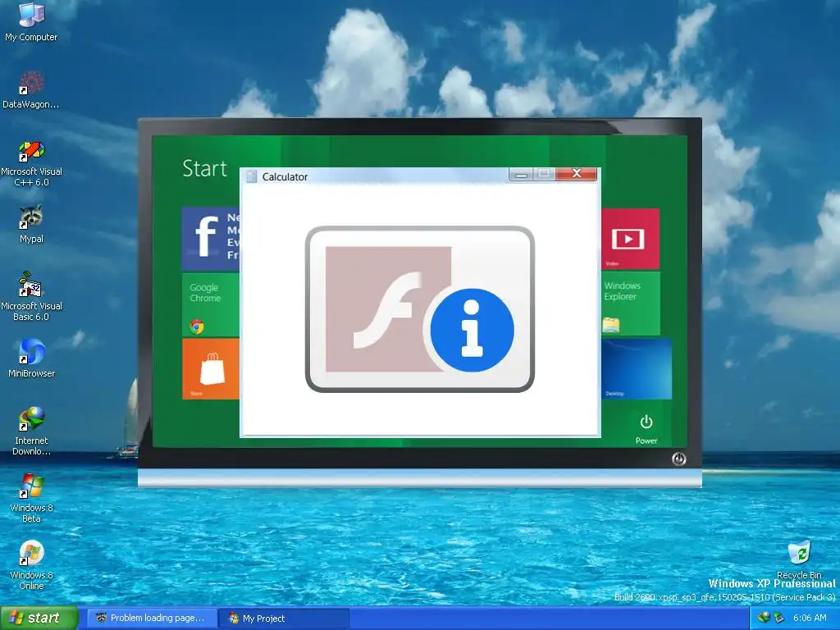Select the Windows 8 Online shortcut
This screenshot has width=840, height=630.
31,565
